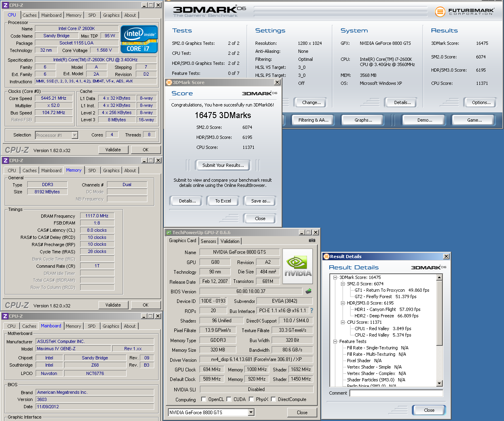Open About tab in Mainboard CPU-Z window
Viewport: 504px width, 421px height.
click(130, 326)
